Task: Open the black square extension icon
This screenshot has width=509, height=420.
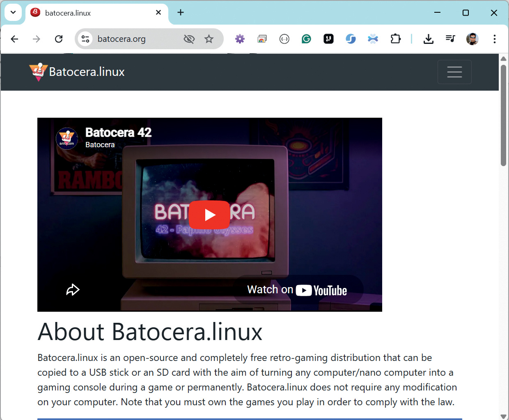Action: pyautogui.click(x=328, y=39)
